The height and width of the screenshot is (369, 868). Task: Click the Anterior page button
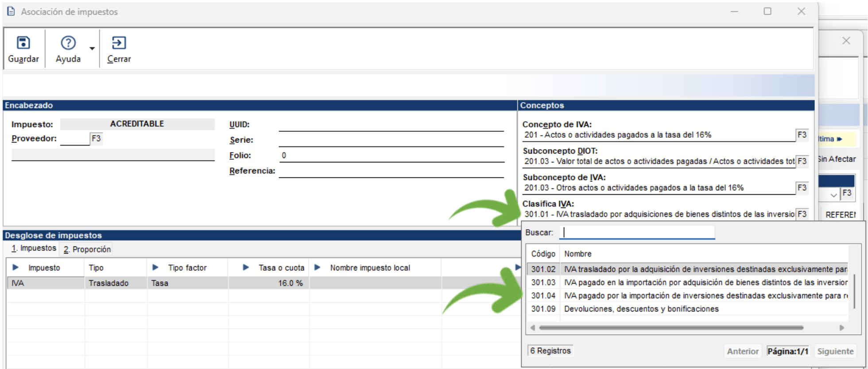tap(742, 351)
